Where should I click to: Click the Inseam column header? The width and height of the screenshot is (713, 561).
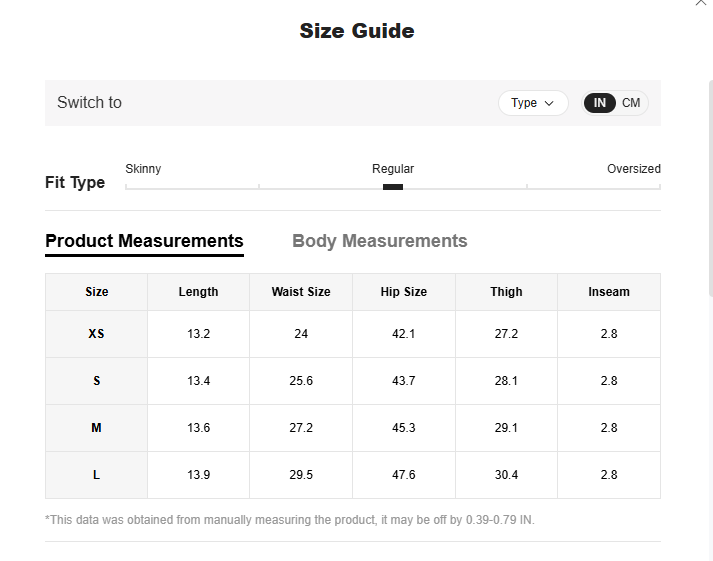[608, 292]
